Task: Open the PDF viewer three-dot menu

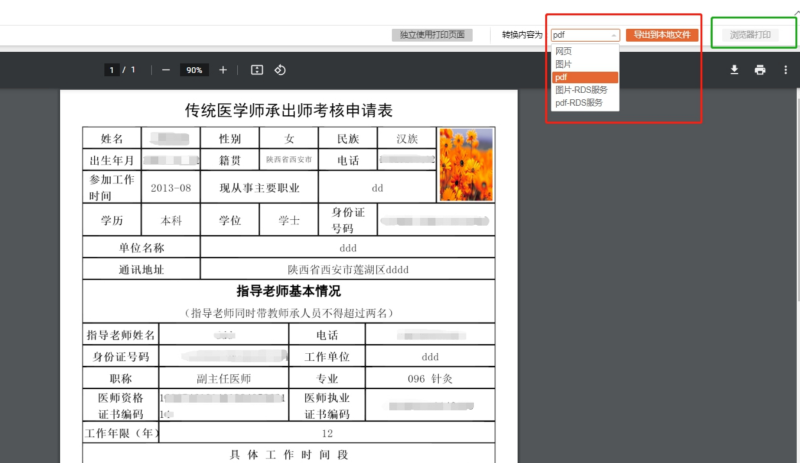Action: [786, 70]
